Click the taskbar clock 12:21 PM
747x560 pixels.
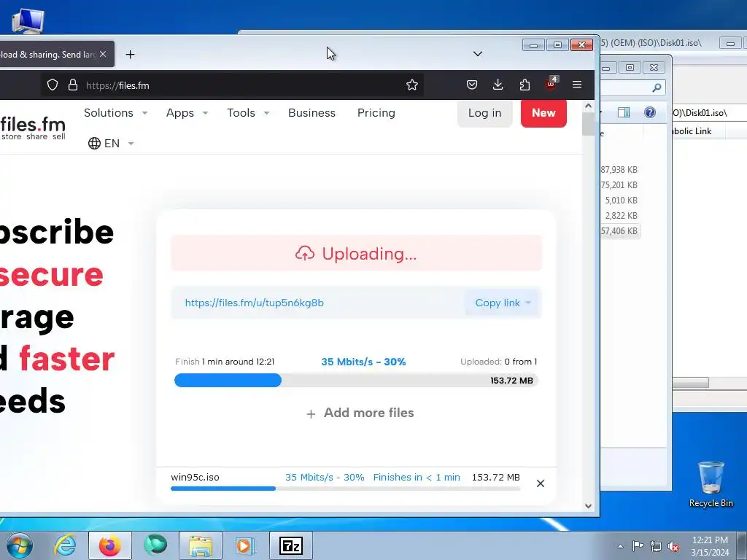pos(710,546)
